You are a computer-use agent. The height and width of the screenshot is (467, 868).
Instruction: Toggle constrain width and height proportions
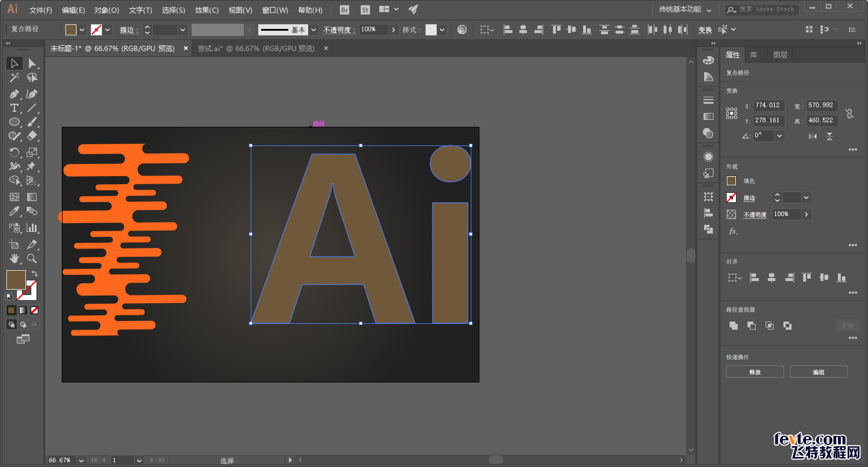[849, 114]
